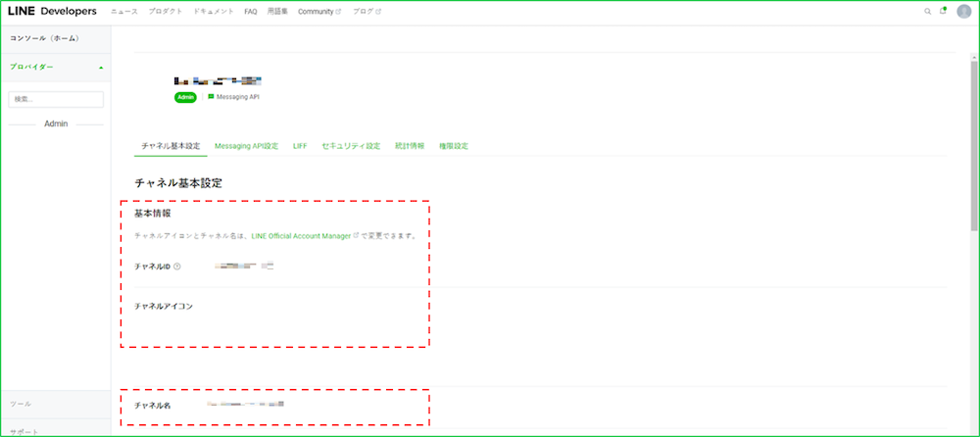This screenshot has width=980, height=437.
Task: Click the チャネルアイコン label text
Action: tap(164, 306)
